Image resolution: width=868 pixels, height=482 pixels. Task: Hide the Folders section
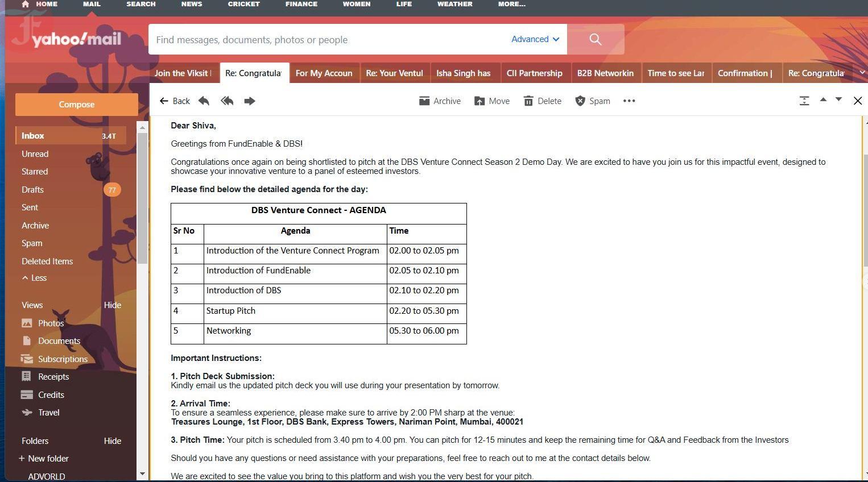pos(112,441)
